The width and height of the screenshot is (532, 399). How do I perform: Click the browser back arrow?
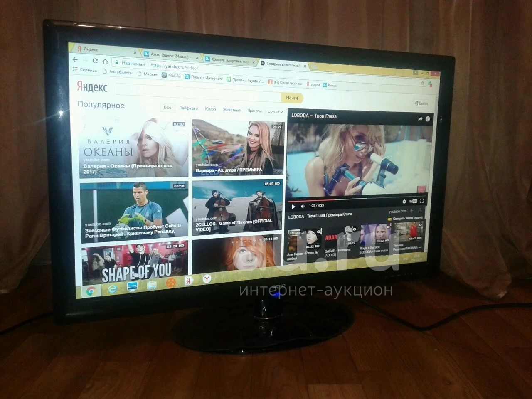click(75, 60)
